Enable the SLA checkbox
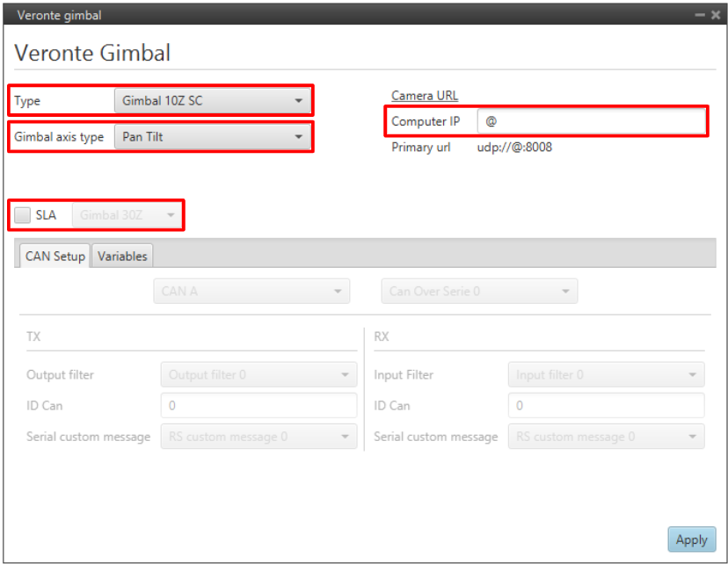 point(23,215)
